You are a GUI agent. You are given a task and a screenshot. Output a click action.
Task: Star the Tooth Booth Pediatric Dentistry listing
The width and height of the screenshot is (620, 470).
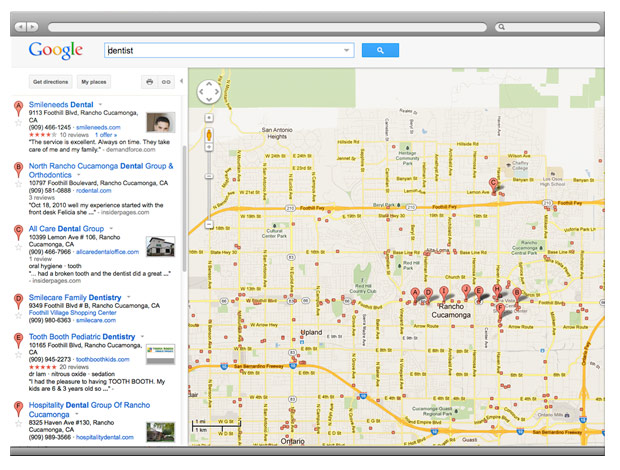[x=17, y=356]
